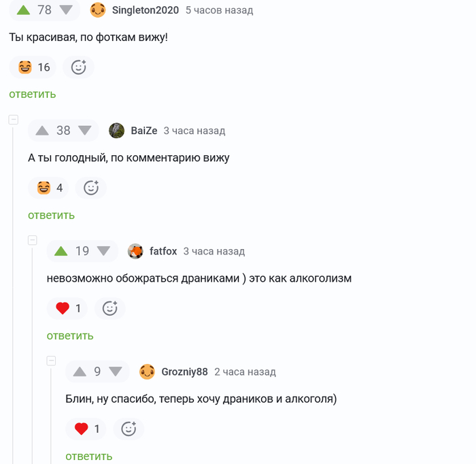The height and width of the screenshot is (464, 476).
Task: Add emoji reaction to Singleton2020's comment
Action: (78, 67)
